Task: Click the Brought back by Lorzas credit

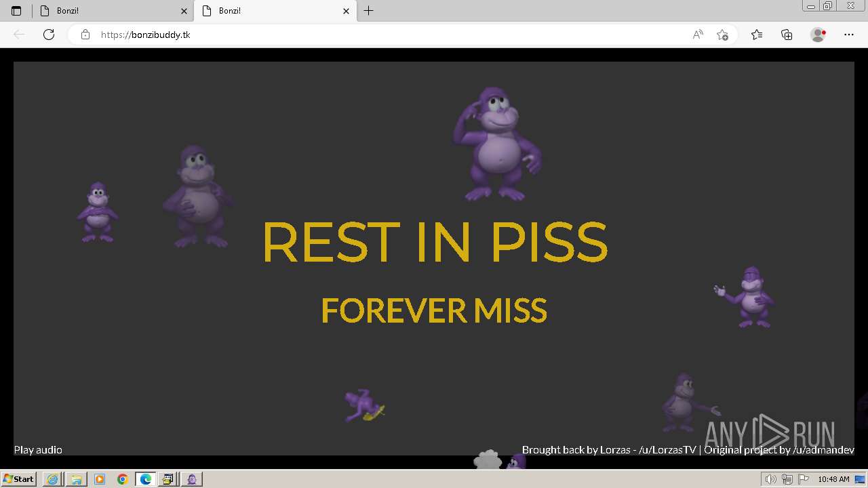Action: (609, 449)
